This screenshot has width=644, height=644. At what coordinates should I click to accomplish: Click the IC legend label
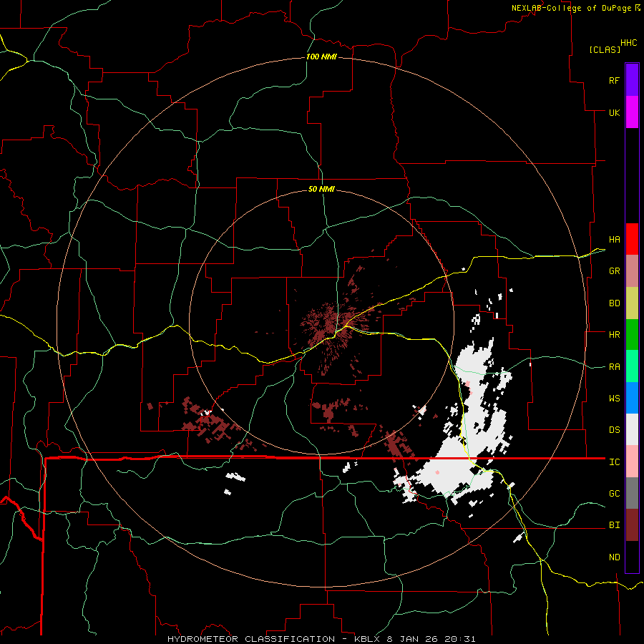point(614,462)
